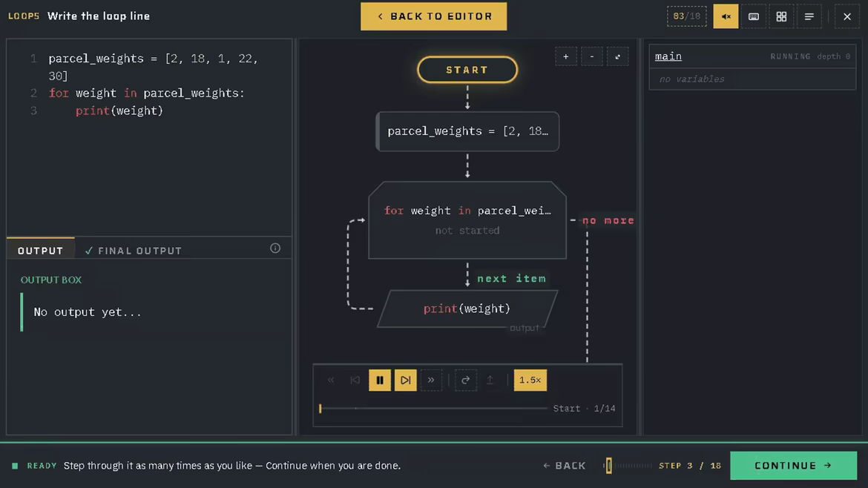Zoom in on the flowchart
The width and height of the screenshot is (868, 488).
566,56
